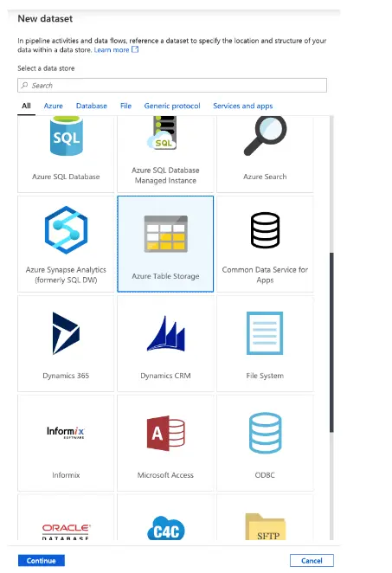Click the Continue button
392x573 pixels.
[42, 561]
